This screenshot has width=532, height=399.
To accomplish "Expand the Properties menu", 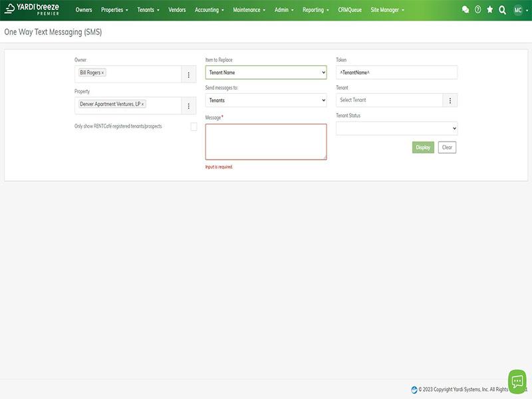I will point(114,10).
